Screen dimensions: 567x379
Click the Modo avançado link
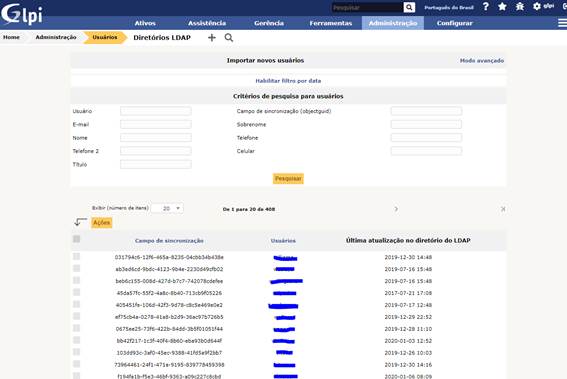[482, 61]
